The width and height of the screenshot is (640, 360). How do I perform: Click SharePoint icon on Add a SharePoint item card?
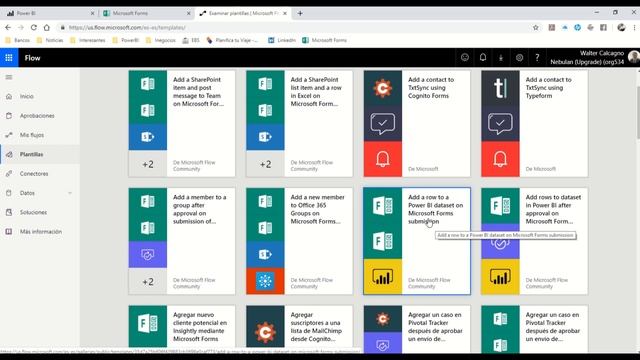pyautogui.click(x=148, y=137)
